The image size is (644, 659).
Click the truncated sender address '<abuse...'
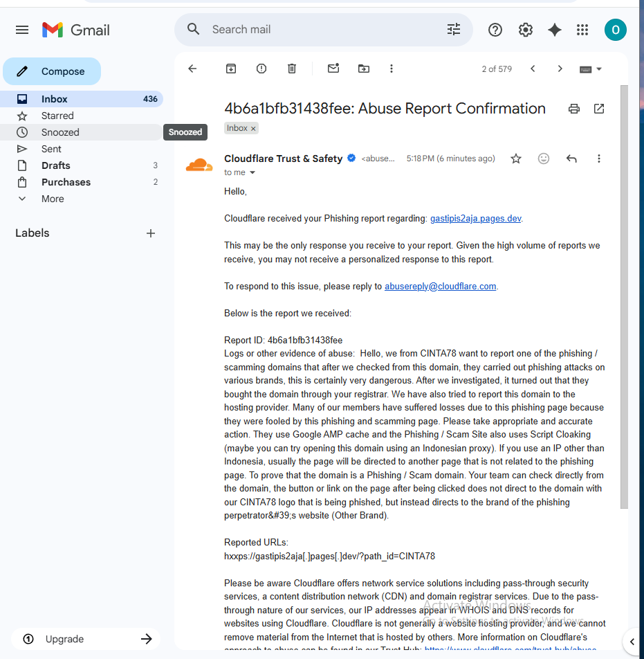click(378, 159)
